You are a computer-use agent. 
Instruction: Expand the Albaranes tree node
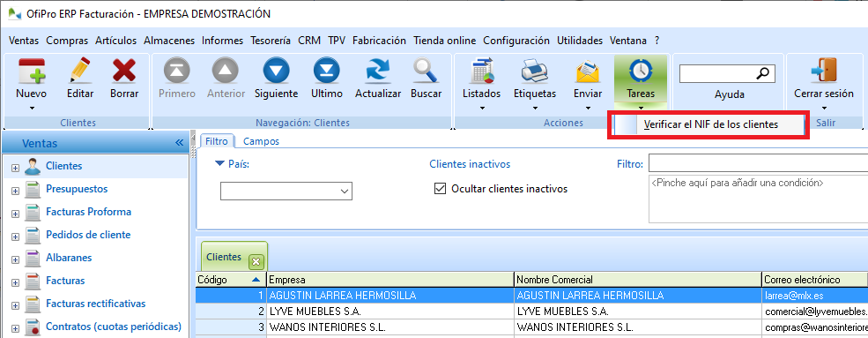point(16,259)
